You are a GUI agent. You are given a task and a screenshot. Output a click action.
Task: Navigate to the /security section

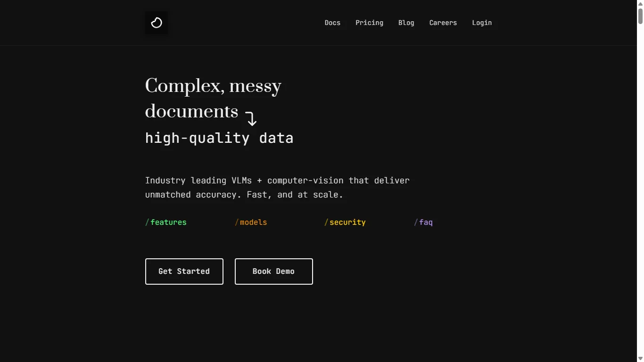tap(345, 222)
